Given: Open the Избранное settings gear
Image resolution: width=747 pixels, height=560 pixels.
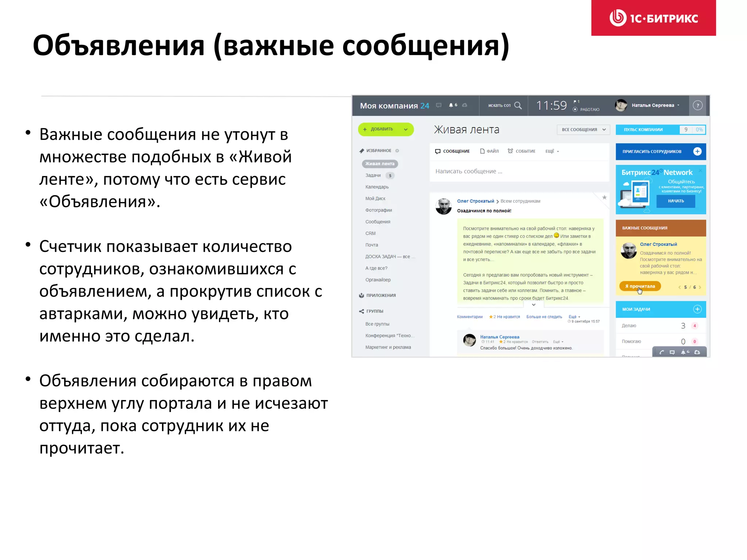Looking at the screenshot, I should pos(397,151).
